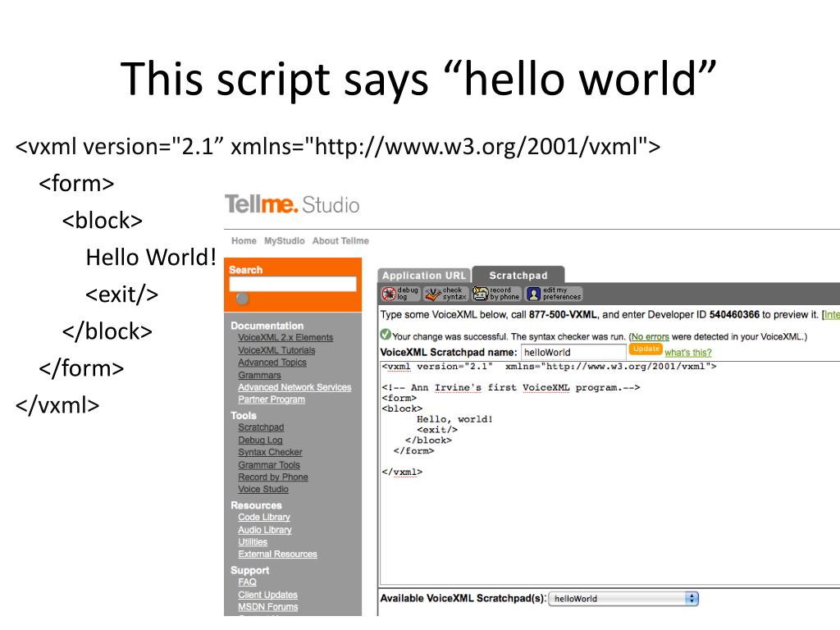The image size is (840, 630).
Task: Click the Tools section heading
Action: pos(243,416)
